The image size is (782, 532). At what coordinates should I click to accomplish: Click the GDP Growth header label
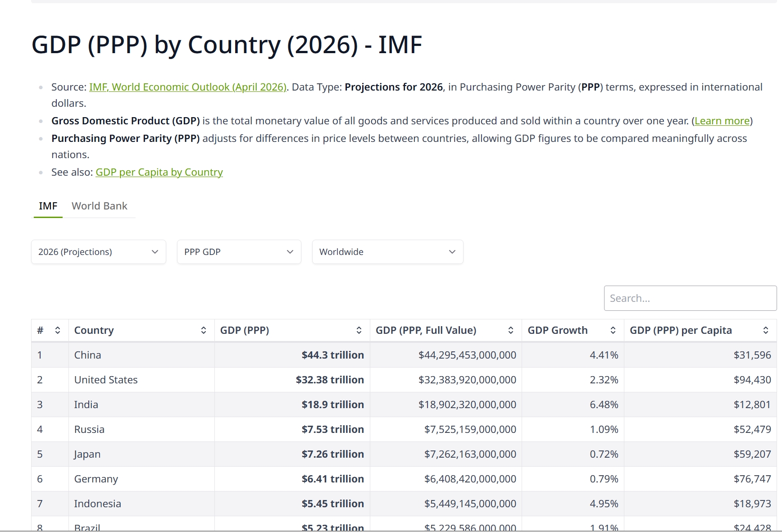(x=558, y=330)
